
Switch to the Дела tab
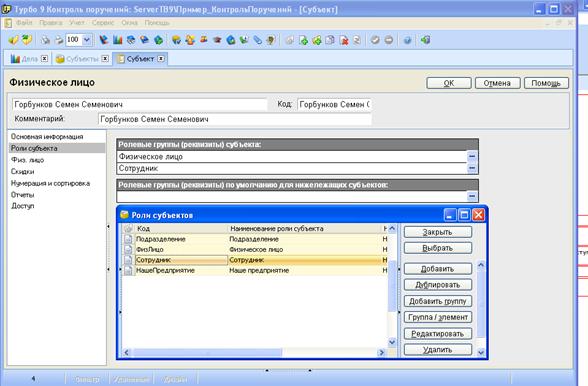tap(25, 59)
